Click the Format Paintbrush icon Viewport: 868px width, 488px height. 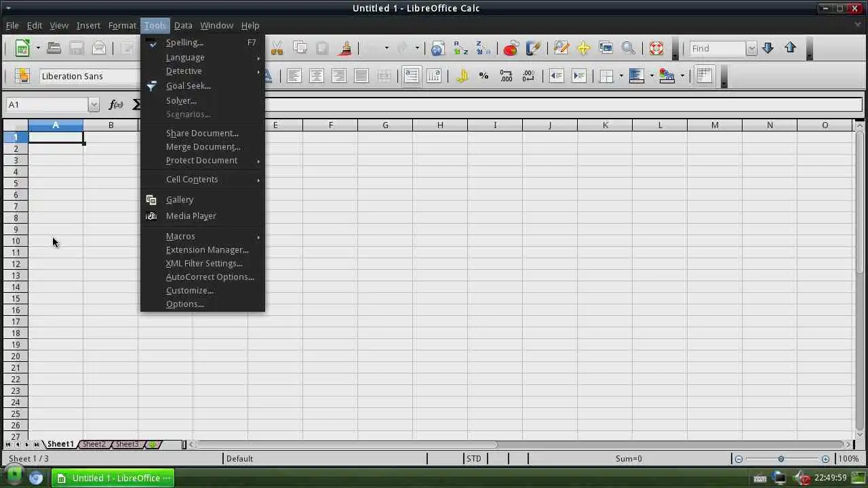346,48
